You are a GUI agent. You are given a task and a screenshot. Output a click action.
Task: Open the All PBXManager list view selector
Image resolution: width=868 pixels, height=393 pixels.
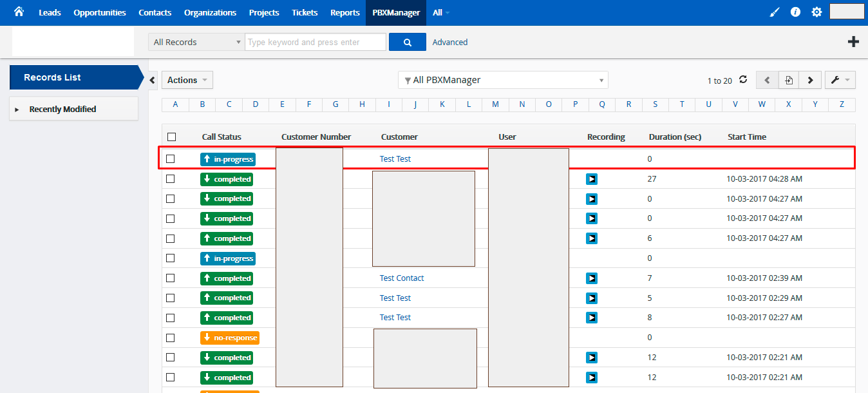click(502, 80)
